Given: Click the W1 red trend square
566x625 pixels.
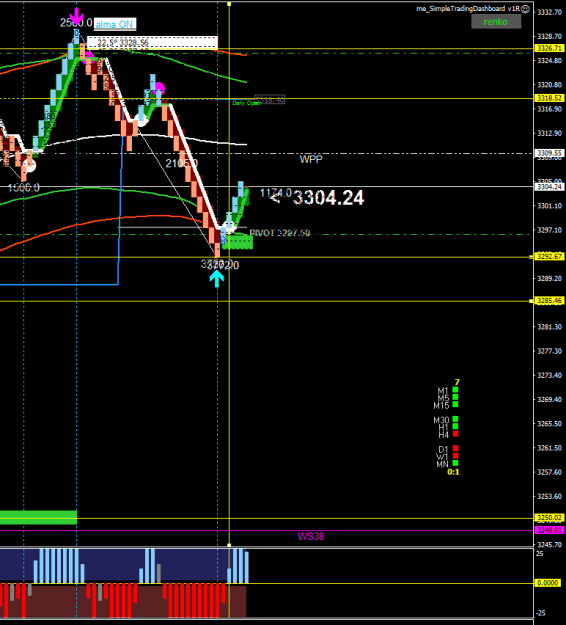Looking at the screenshot, I should coord(455,455).
